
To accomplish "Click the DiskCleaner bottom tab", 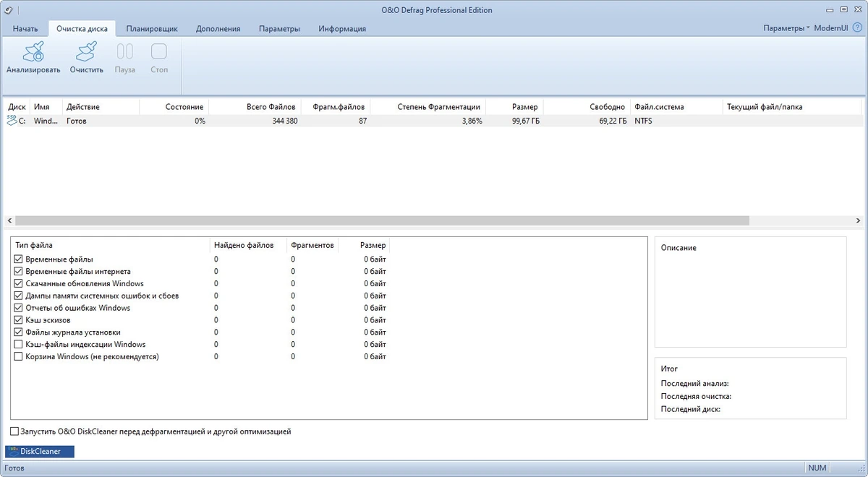I will [x=40, y=452].
